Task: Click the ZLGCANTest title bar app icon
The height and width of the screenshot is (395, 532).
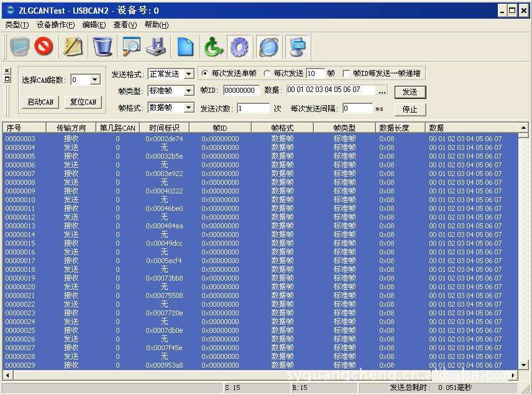Action: pos(10,10)
